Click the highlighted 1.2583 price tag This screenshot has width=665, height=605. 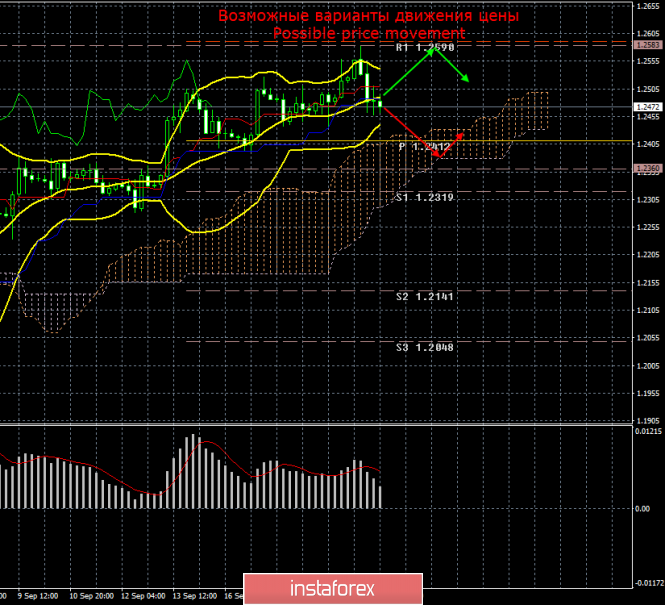tap(647, 45)
